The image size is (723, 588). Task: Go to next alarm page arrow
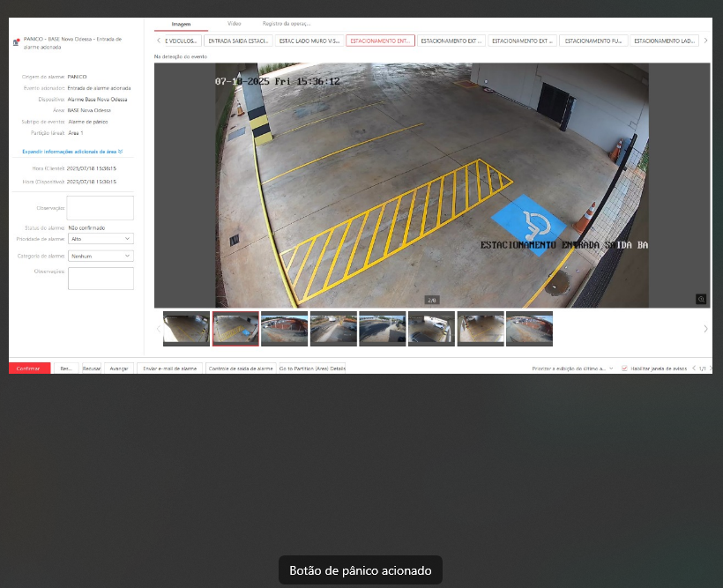tap(712, 368)
